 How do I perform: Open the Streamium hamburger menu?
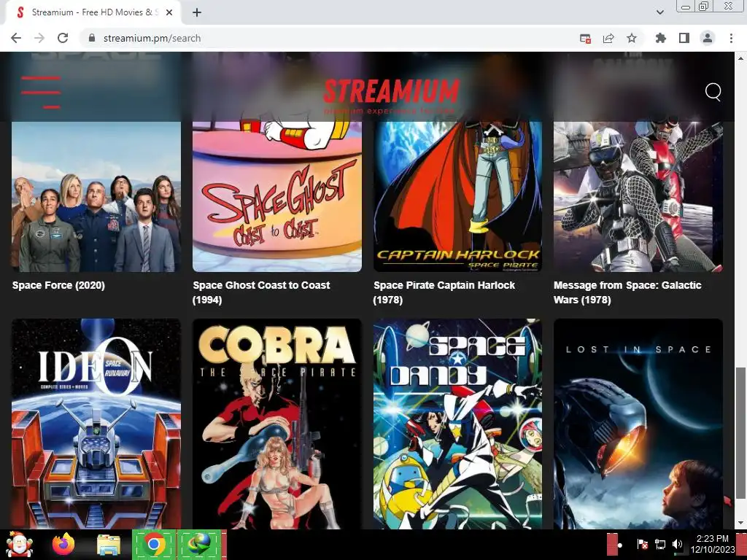[x=41, y=92]
